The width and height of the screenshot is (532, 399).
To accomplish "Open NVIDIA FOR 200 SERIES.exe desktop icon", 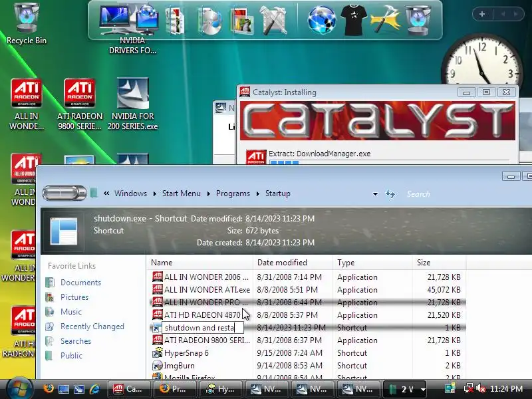I will [x=132, y=104].
